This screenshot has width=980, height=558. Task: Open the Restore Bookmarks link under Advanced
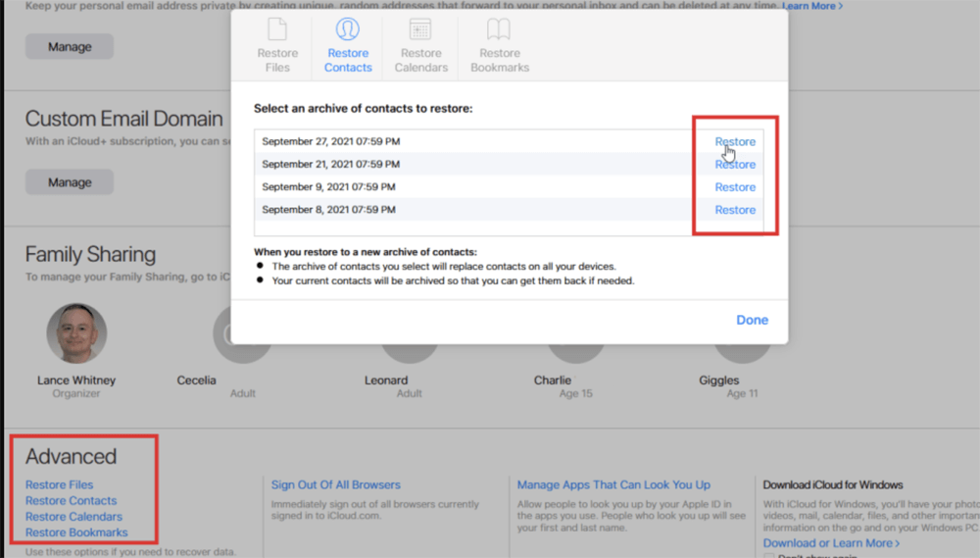point(76,533)
